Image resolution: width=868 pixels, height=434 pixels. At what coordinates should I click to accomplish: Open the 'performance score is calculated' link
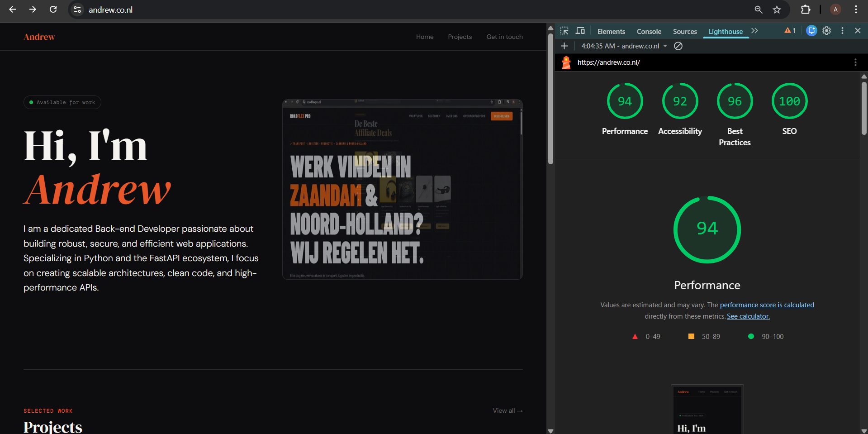click(767, 305)
